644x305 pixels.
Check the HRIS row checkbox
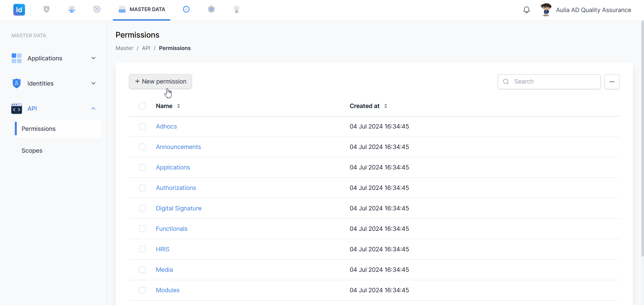(x=142, y=249)
